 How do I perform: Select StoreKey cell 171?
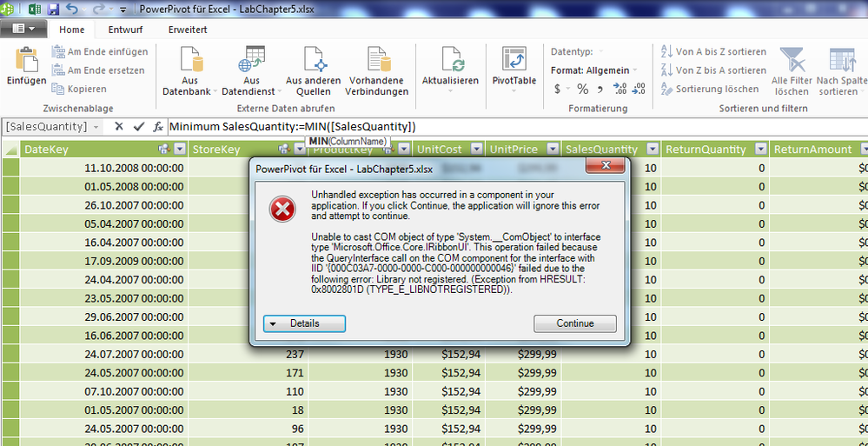248,374
